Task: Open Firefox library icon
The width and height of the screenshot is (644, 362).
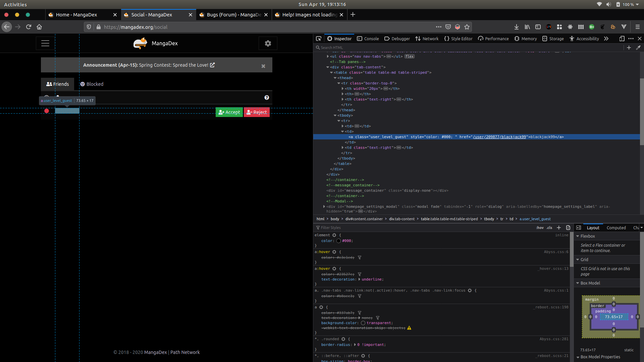Action: coord(527,27)
